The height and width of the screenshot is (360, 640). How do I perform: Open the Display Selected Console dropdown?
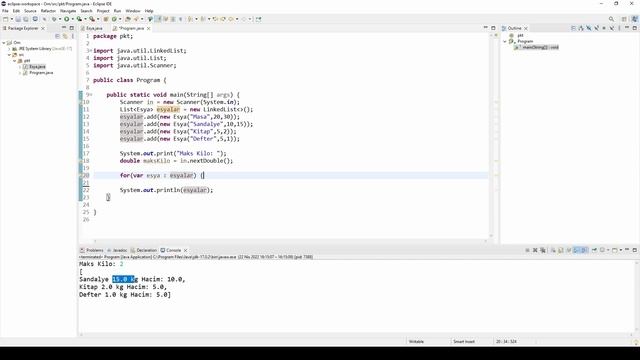[608, 250]
